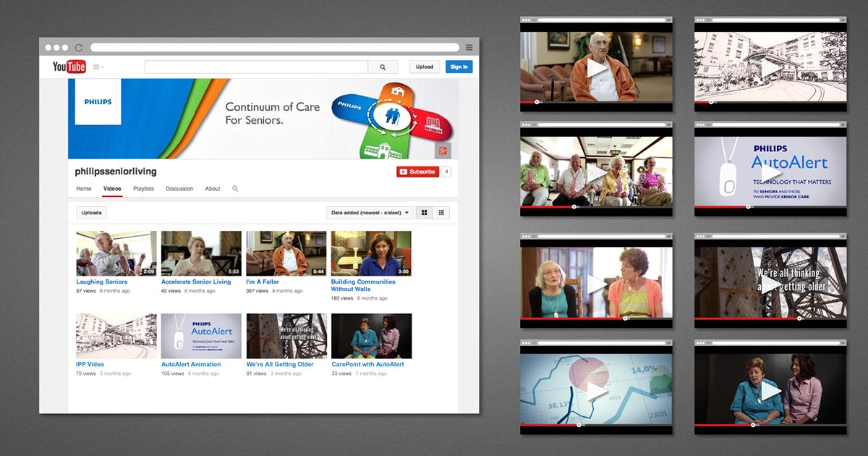This screenshot has width=868, height=456.
Task: Click the browser address bar
Action: [274, 47]
